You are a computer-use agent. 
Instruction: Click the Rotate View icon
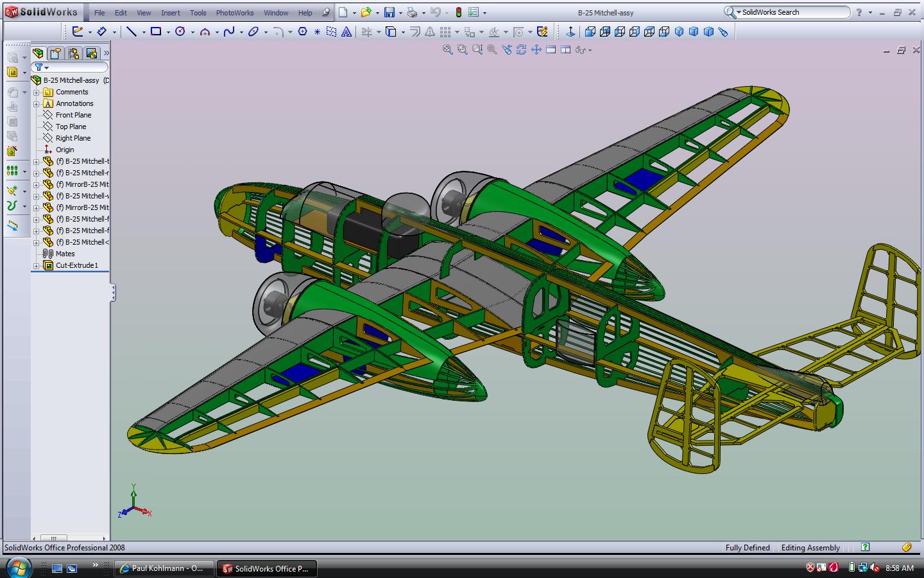(x=522, y=49)
